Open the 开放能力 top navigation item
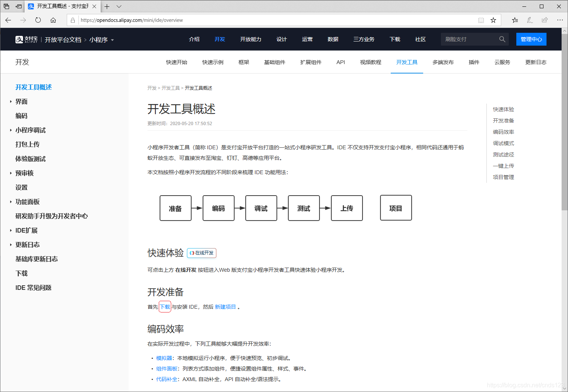This screenshot has height=392, width=568. point(251,39)
